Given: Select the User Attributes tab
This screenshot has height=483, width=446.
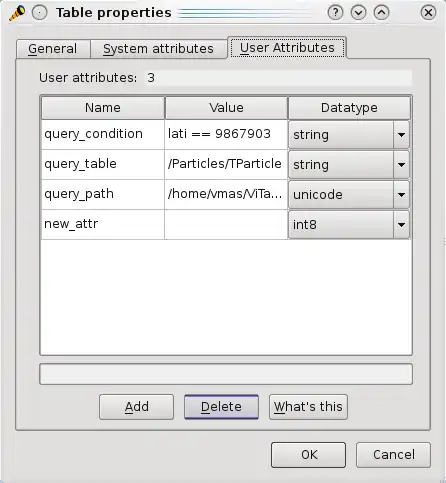Looking at the screenshot, I should pos(287,48).
